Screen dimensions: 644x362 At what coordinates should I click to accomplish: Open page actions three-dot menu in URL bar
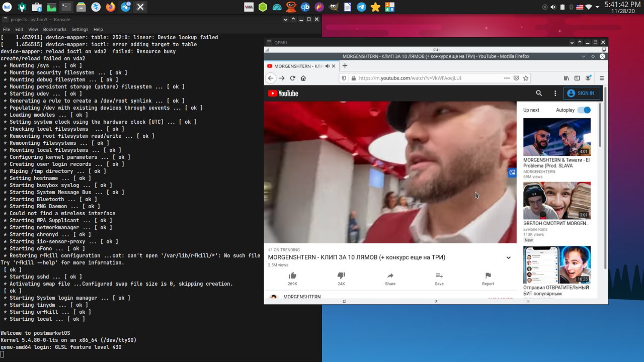click(507, 78)
